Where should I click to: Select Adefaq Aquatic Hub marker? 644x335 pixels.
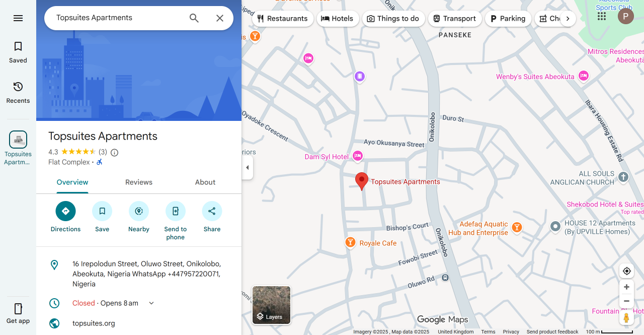coord(517,227)
